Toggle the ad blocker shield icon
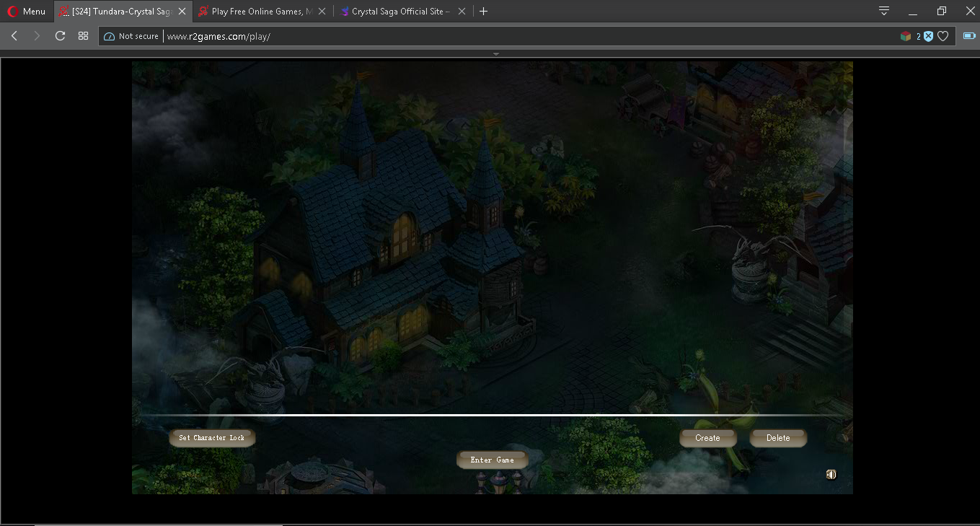The image size is (980, 526). (929, 36)
